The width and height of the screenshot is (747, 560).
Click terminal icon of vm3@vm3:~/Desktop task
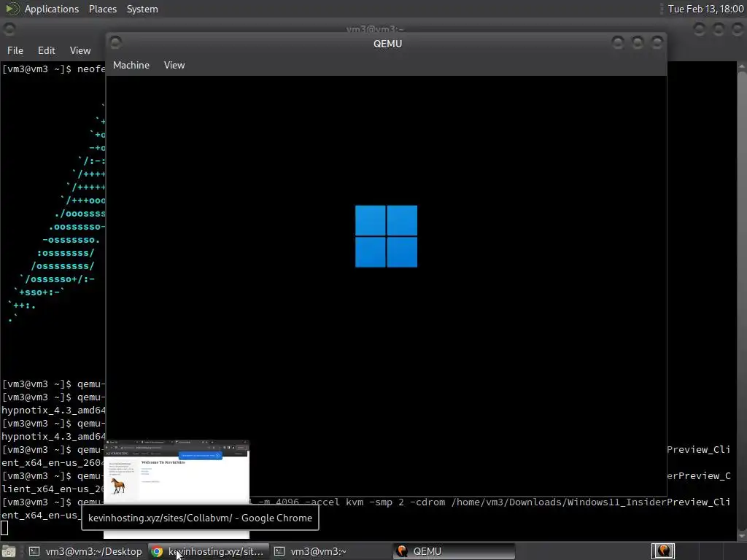click(x=34, y=551)
